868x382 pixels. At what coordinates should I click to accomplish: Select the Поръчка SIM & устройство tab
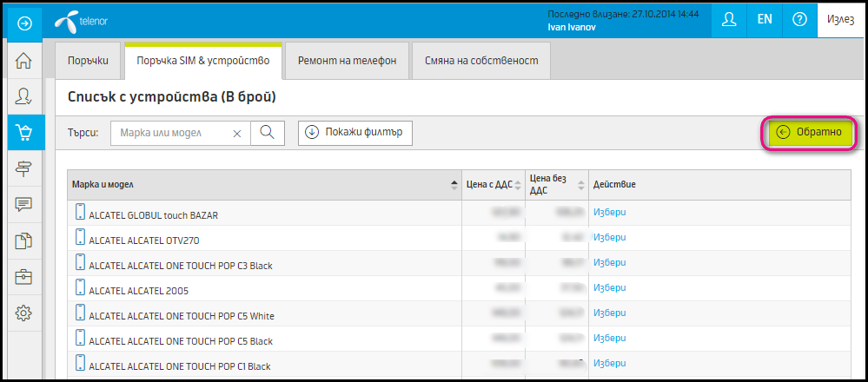tap(203, 61)
